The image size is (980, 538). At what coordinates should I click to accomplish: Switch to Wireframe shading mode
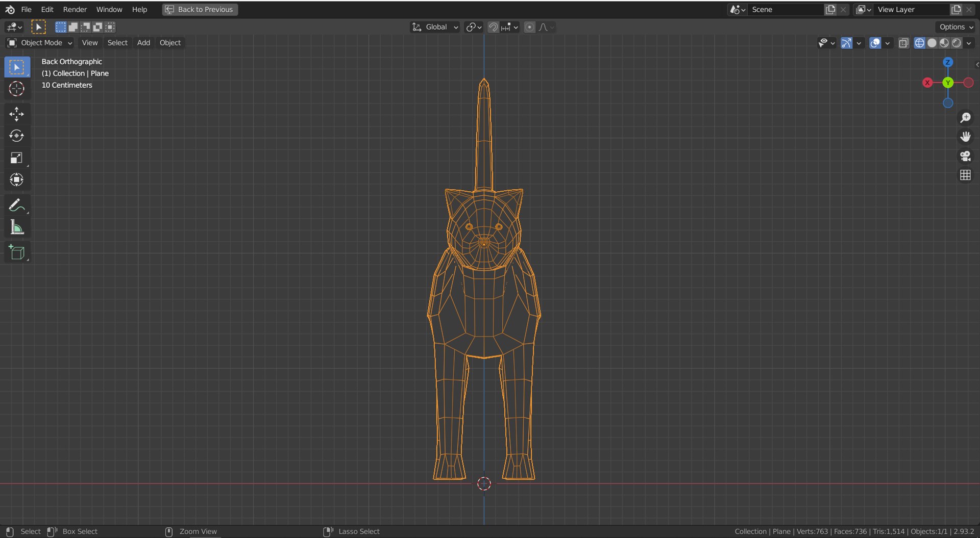pyautogui.click(x=919, y=43)
